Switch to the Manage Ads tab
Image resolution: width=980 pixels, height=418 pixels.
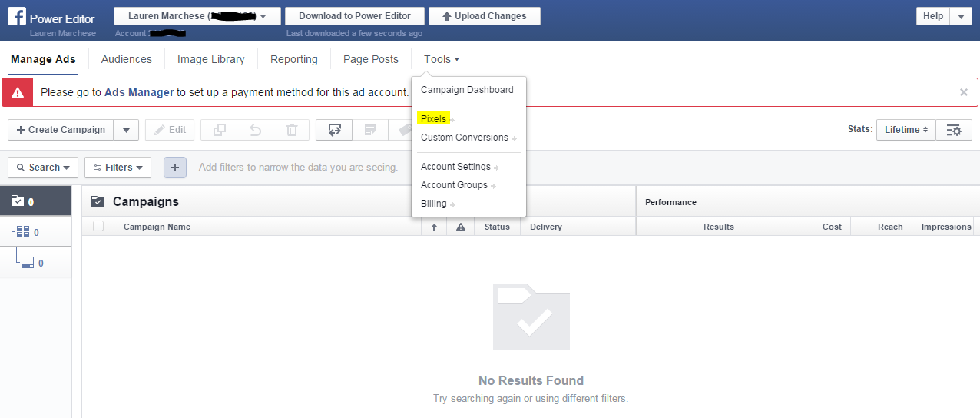click(x=44, y=59)
